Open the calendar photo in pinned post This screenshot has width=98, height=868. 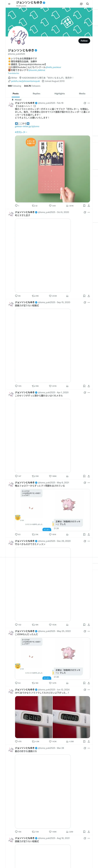click(x=52, y=169)
